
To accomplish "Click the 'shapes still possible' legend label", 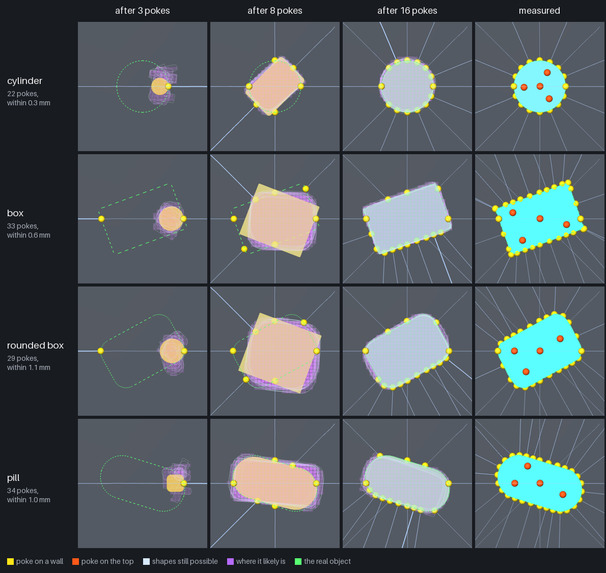I will coord(185,561).
